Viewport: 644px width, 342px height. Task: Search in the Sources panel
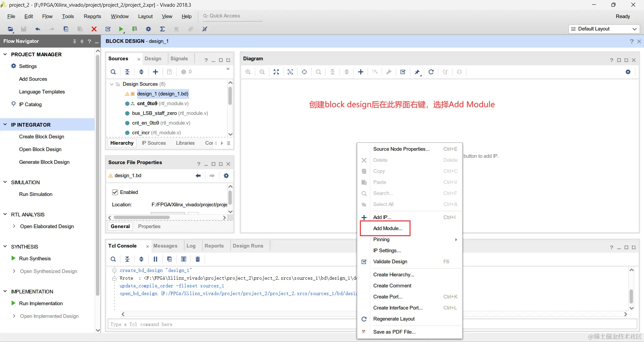(113, 72)
